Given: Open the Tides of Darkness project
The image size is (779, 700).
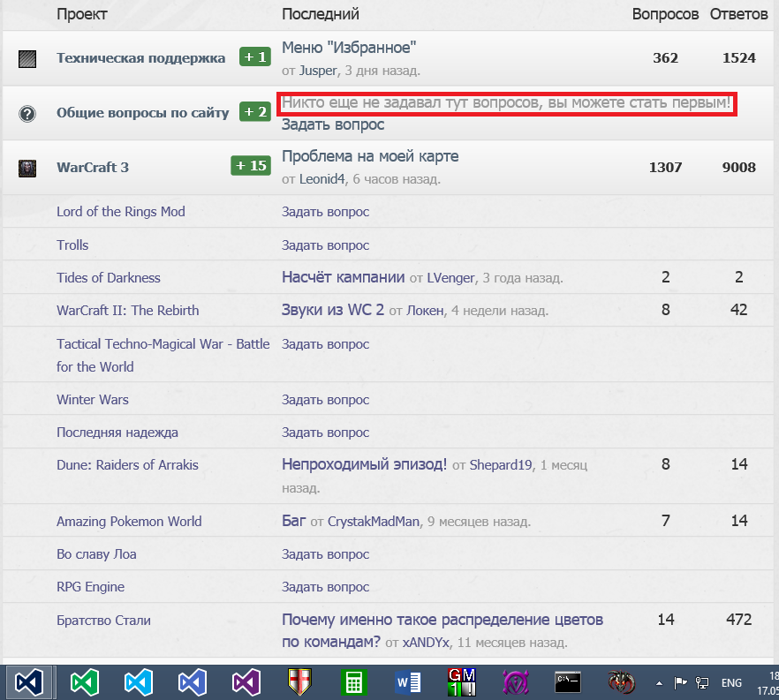Looking at the screenshot, I should click(109, 277).
